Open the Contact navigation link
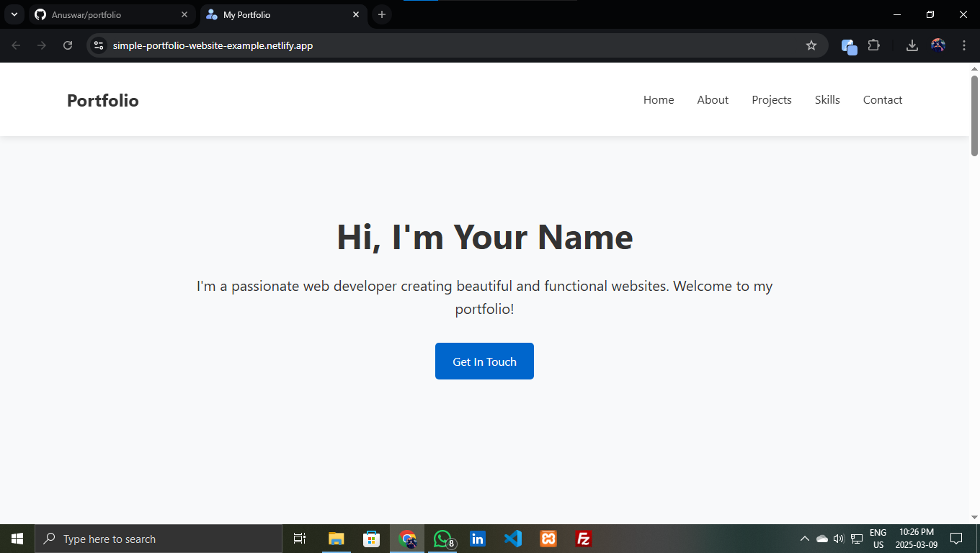 click(x=882, y=99)
